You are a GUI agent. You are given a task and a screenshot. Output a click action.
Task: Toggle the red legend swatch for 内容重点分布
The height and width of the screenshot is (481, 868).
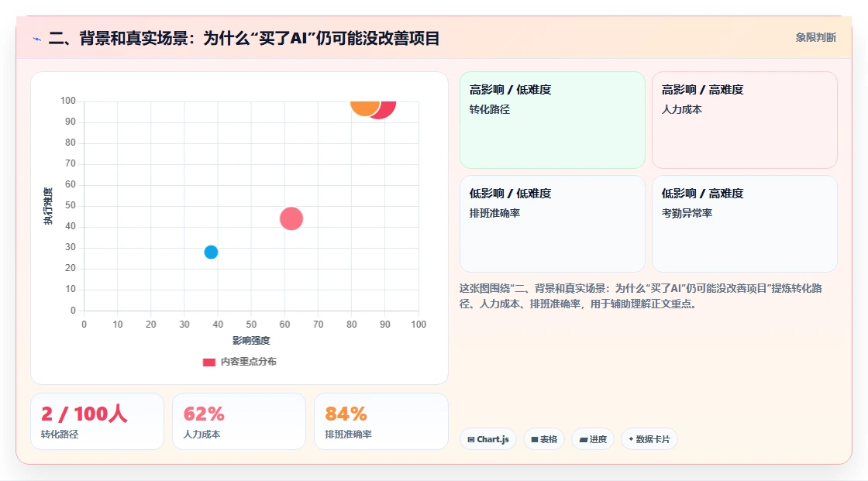[x=208, y=362]
